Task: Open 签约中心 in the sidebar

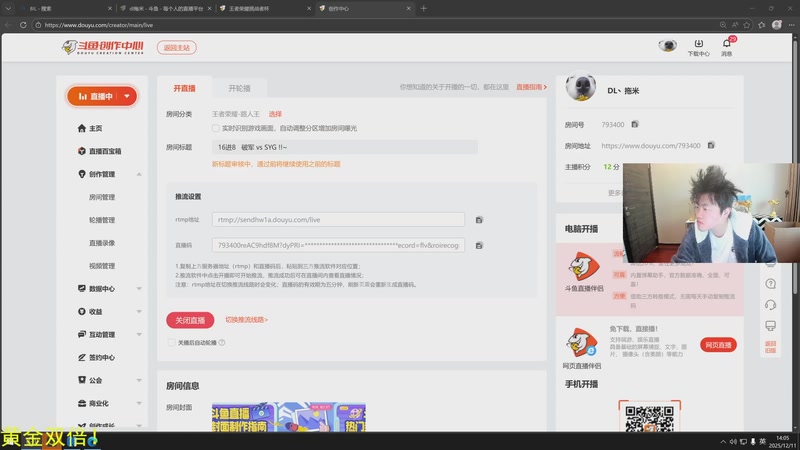Action: pos(102,358)
